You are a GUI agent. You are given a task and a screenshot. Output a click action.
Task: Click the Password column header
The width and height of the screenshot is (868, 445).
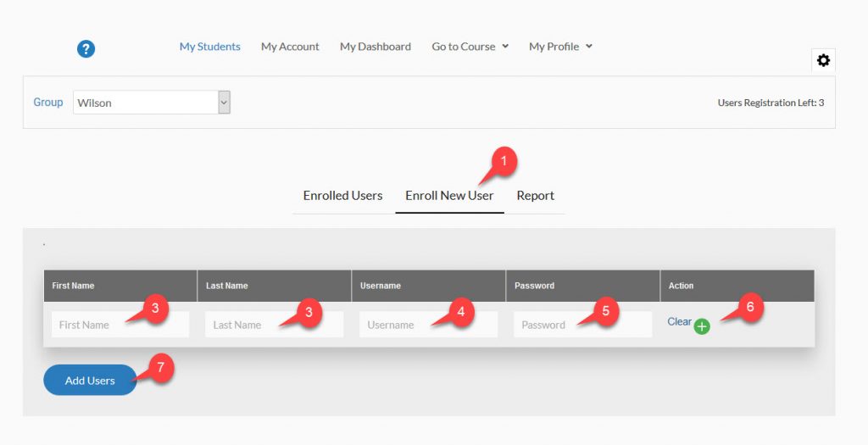583,286
